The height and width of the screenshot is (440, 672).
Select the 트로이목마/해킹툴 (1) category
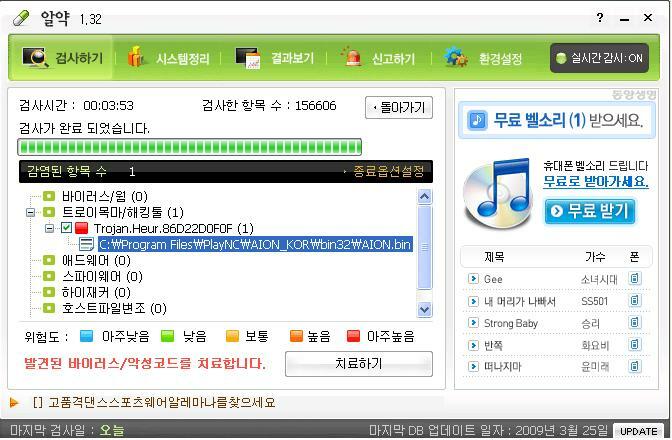pyautogui.click(x=123, y=212)
